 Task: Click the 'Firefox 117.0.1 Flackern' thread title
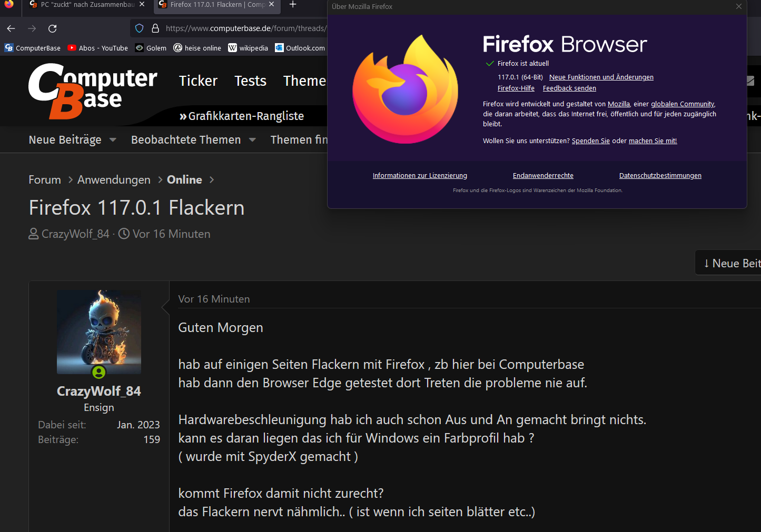[x=137, y=207]
